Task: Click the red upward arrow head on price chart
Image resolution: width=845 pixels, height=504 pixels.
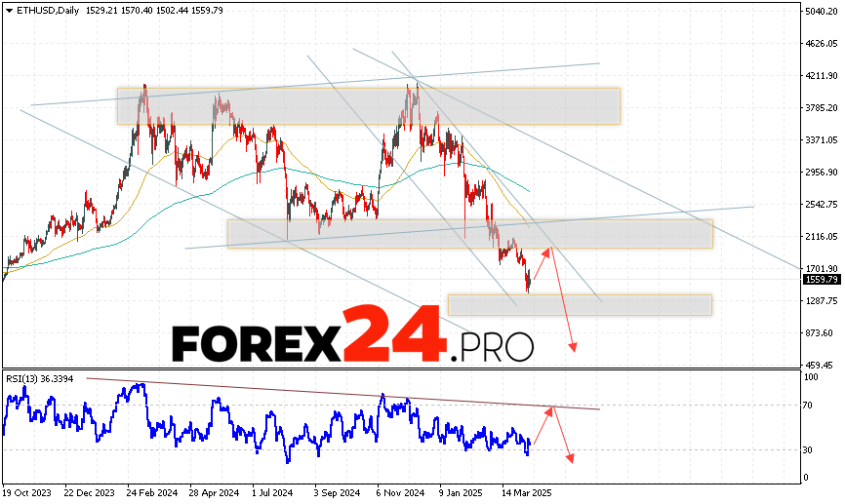Action: 548,250
